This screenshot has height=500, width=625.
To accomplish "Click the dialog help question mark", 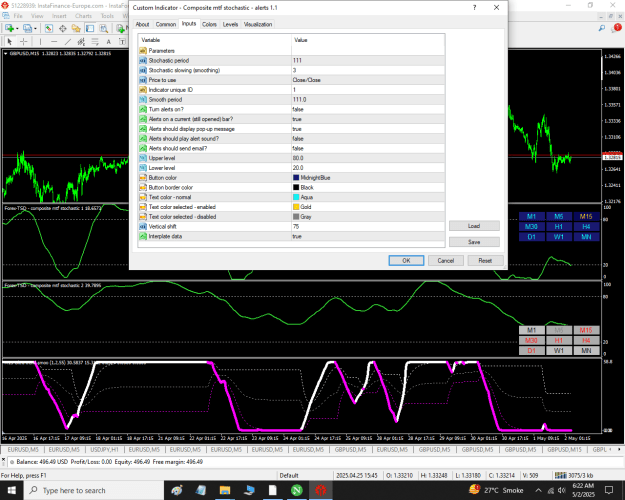I will click(474, 8).
